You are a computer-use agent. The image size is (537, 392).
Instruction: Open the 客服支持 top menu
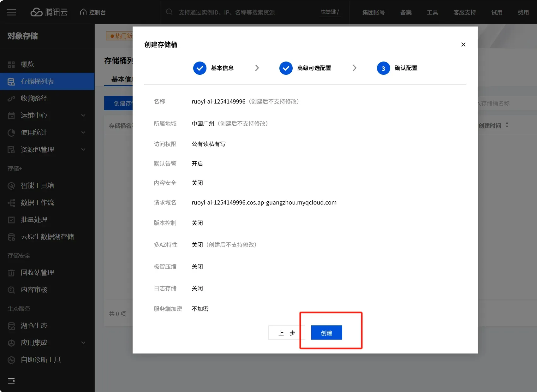click(464, 12)
